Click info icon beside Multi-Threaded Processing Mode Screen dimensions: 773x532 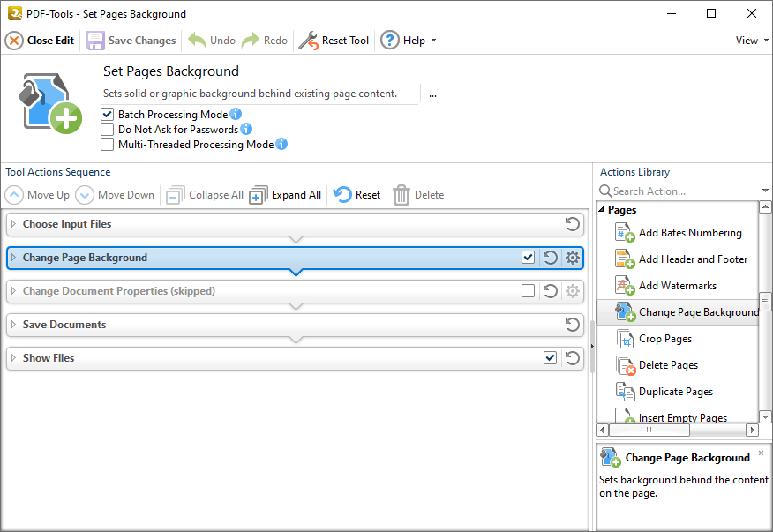[x=281, y=144]
